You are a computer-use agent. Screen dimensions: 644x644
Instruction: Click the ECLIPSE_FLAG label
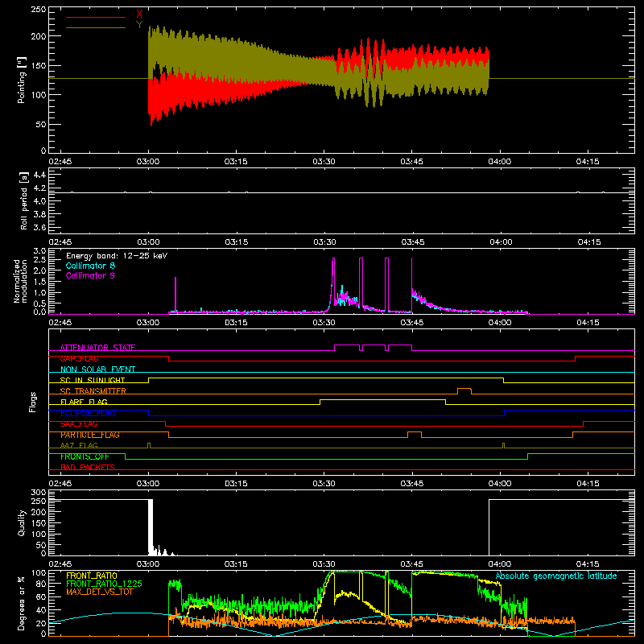[x=88, y=413]
